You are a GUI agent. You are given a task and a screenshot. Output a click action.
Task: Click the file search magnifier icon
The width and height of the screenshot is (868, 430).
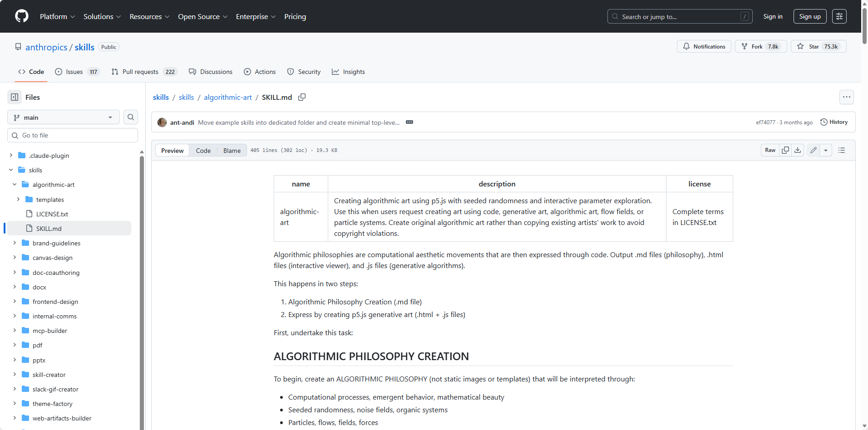click(x=131, y=117)
